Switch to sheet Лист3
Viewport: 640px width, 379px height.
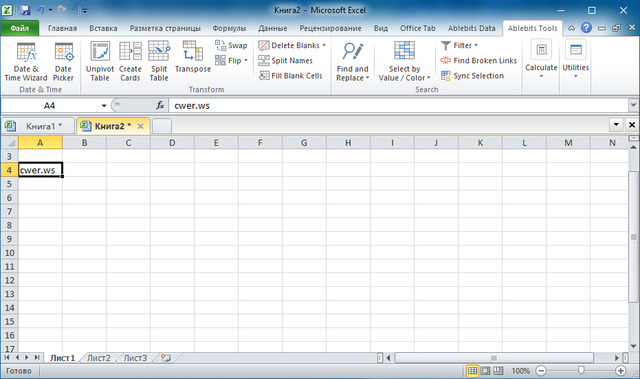135,358
